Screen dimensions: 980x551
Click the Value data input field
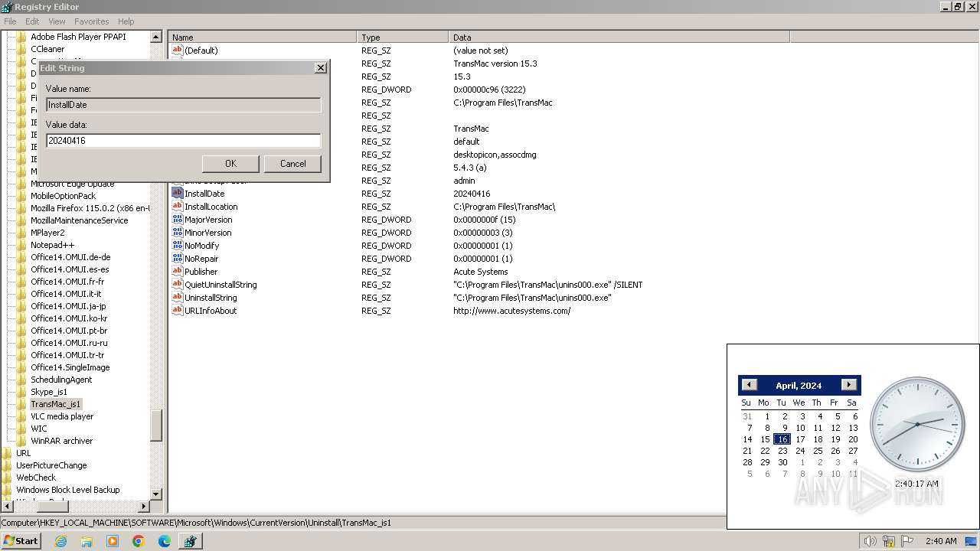(183, 141)
